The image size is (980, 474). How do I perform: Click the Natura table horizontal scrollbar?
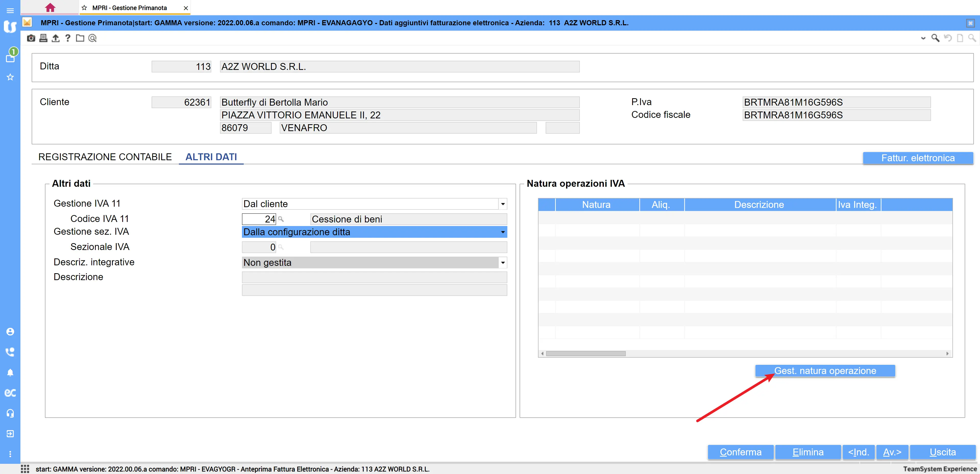click(x=585, y=353)
